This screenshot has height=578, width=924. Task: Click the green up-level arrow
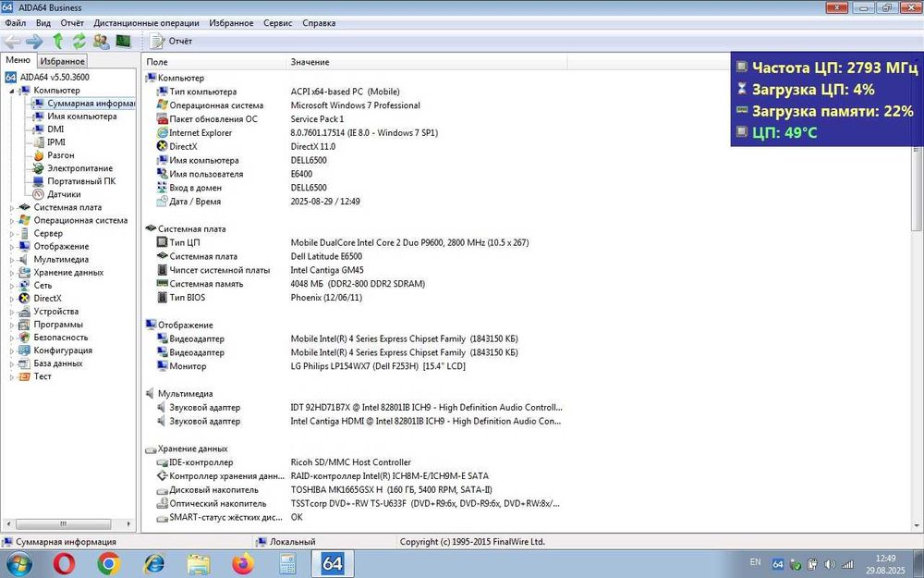tap(57, 42)
